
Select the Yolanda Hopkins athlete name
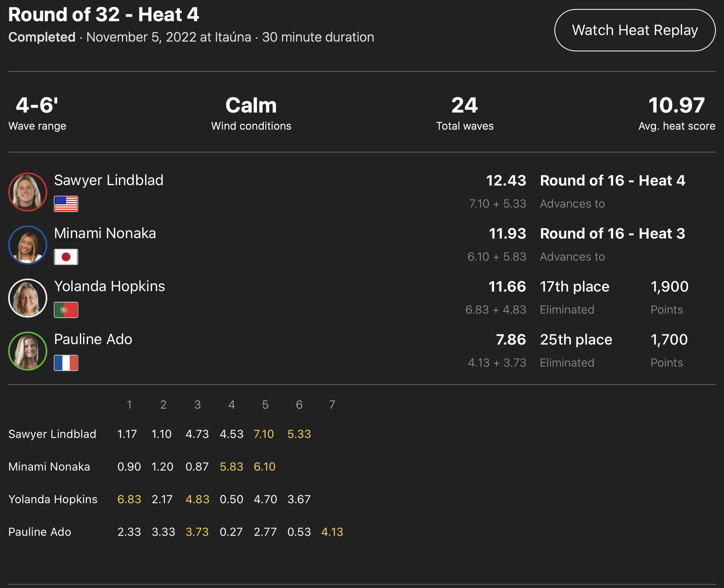click(x=109, y=286)
